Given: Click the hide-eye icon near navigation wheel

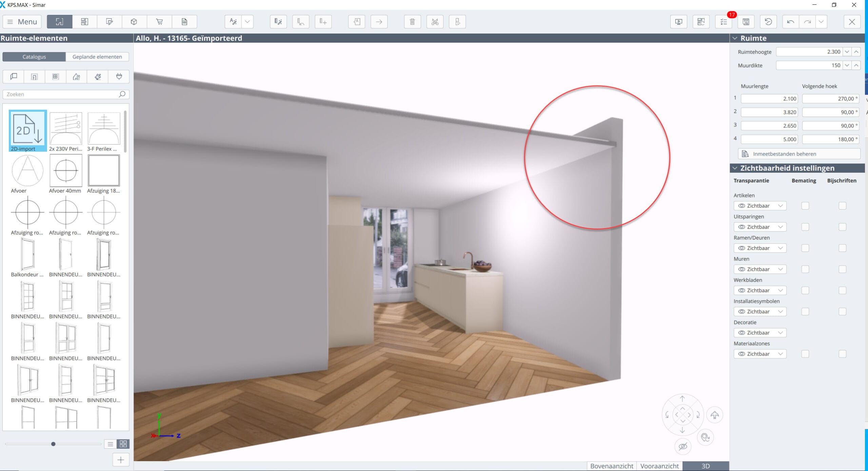Looking at the screenshot, I should [683, 446].
